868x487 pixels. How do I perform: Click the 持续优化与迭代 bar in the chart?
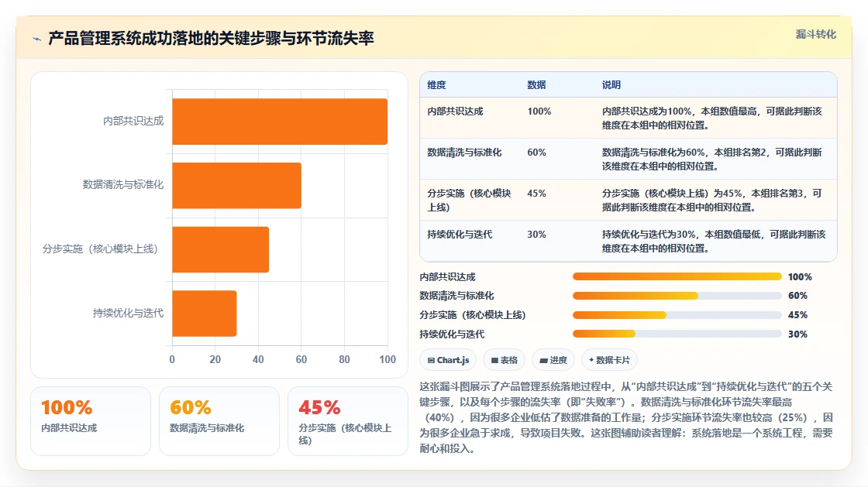pyautogui.click(x=205, y=314)
